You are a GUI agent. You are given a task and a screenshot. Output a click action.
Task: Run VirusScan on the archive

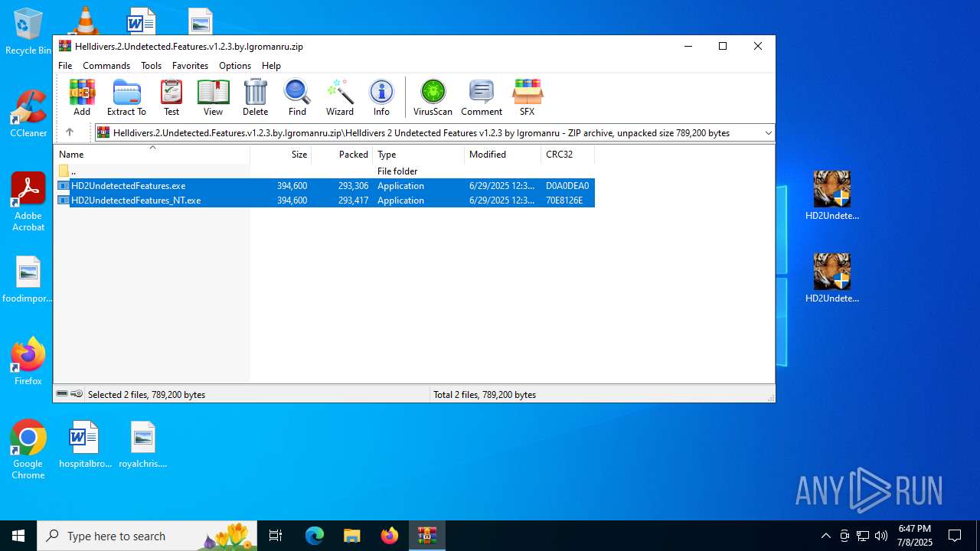pyautogui.click(x=433, y=97)
